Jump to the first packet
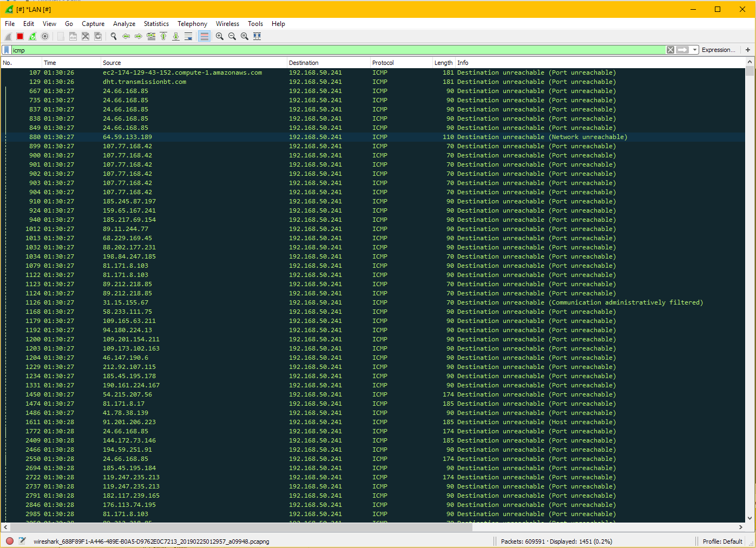Image resolution: width=756 pixels, height=548 pixels. (163, 36)
